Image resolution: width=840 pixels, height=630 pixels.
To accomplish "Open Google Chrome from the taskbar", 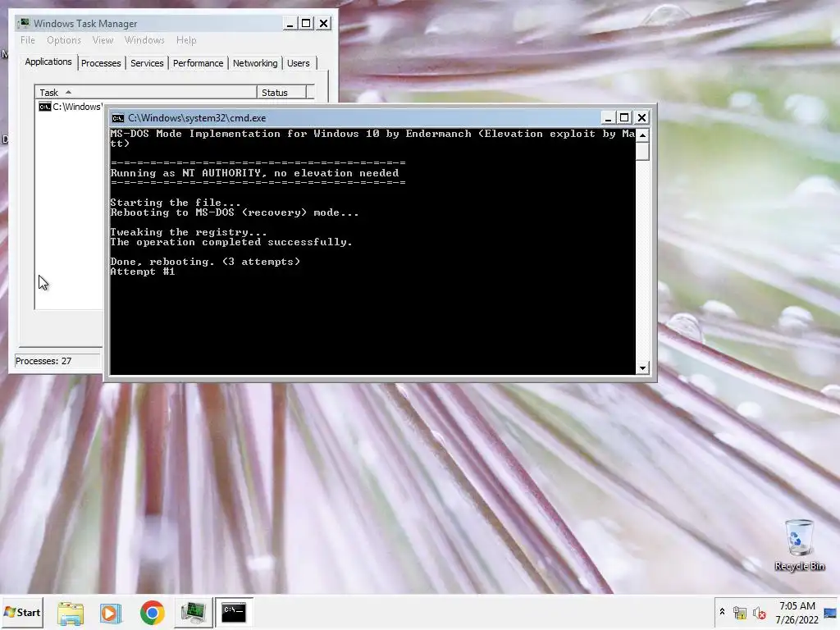I will (x=152, y=613).
